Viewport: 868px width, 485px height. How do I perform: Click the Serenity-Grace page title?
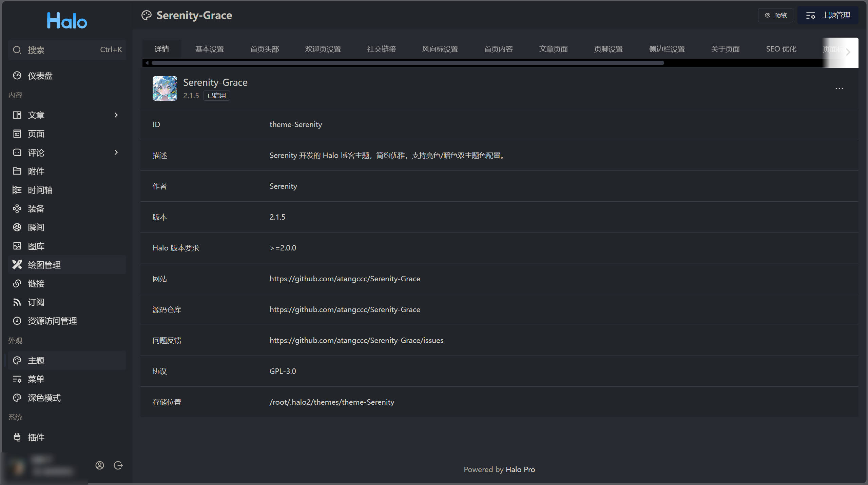(x=194, y=15)
